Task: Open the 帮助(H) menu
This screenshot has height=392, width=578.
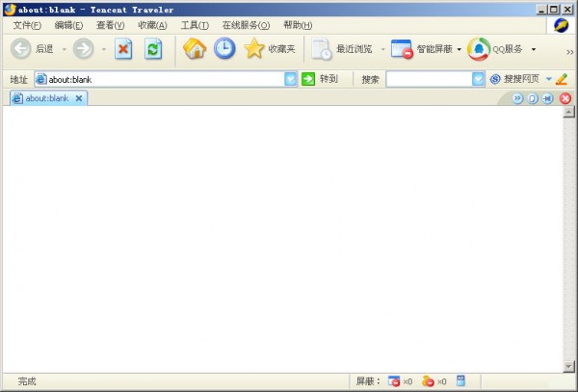Action: click(298, 25)
